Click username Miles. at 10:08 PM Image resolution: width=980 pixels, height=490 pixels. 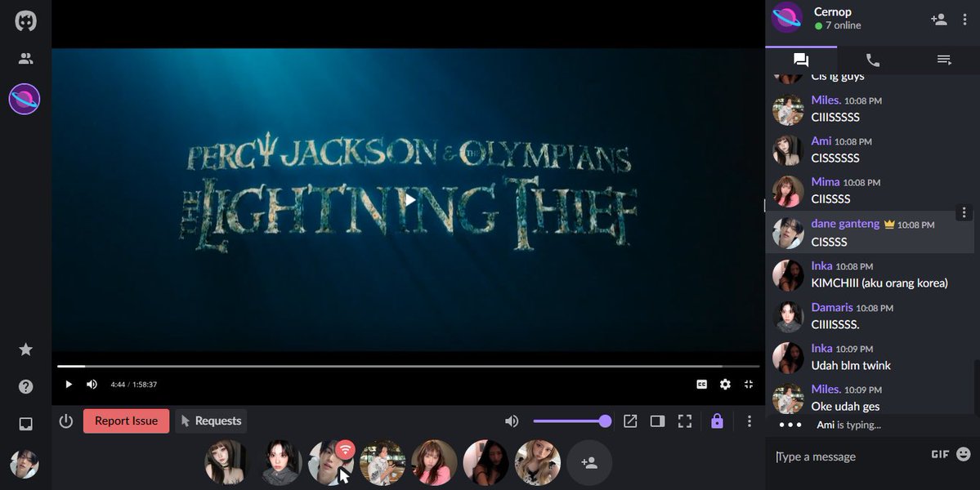point(826,100)
